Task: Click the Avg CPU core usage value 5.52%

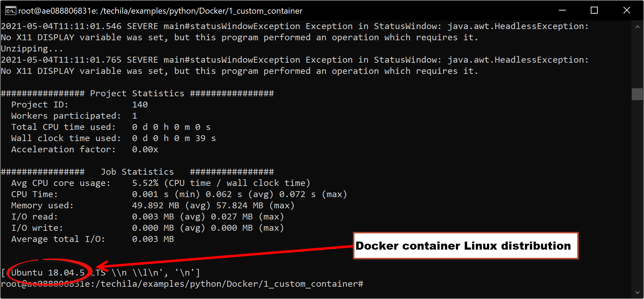Action: [145, 183]
